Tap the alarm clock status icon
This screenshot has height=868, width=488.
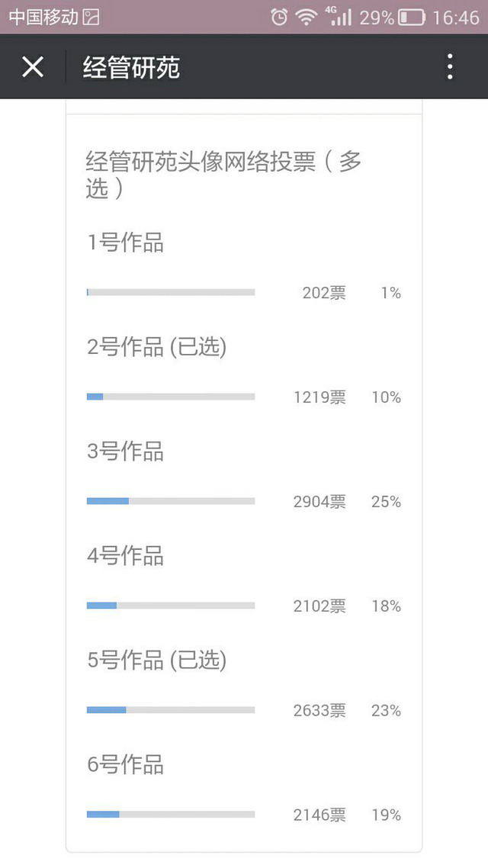(280, 17)
